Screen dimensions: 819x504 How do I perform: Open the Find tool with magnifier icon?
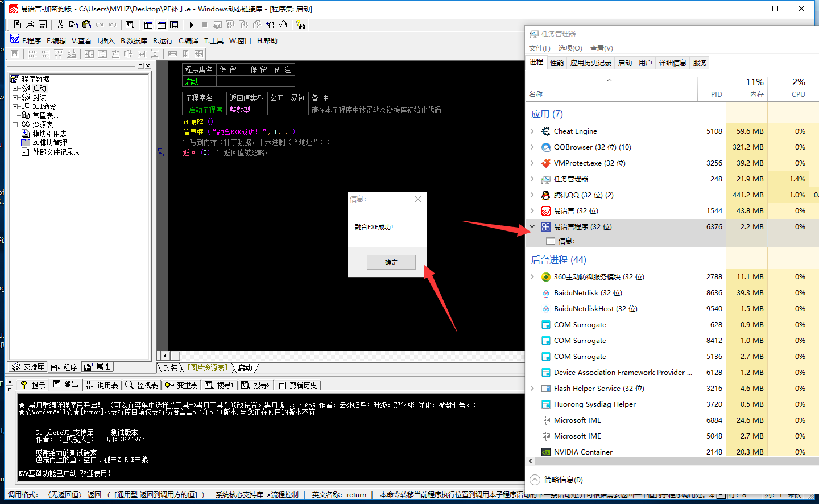coord(130,25)
